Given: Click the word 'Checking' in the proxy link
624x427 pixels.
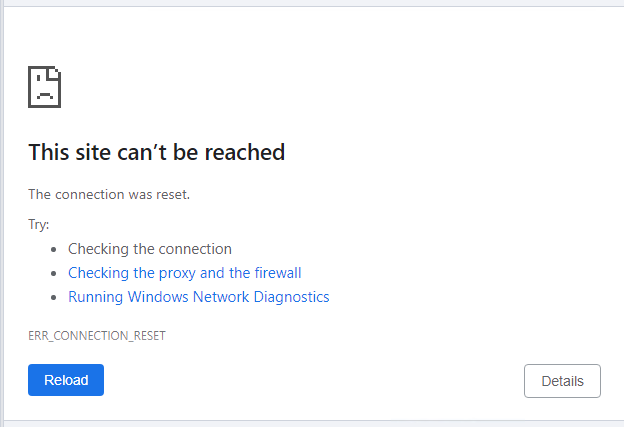Looking at the screenshot, I should (96, 273).
